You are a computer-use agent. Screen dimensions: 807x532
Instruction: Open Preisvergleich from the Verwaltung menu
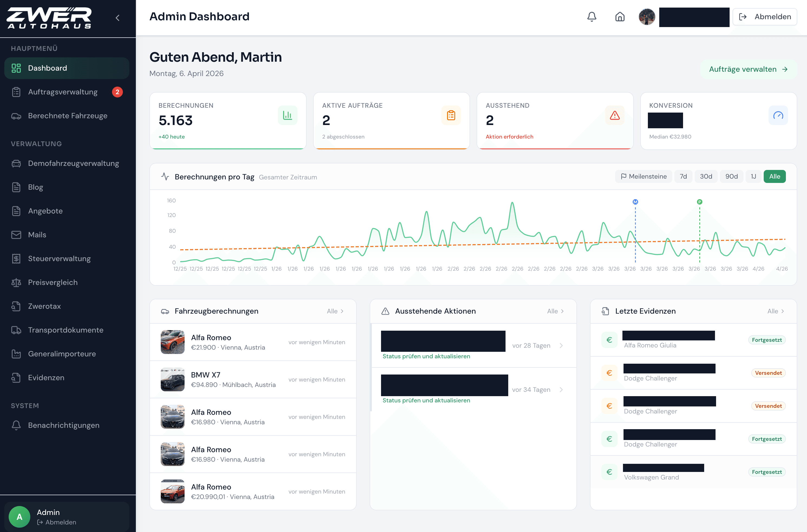click(x=53, y=282)
